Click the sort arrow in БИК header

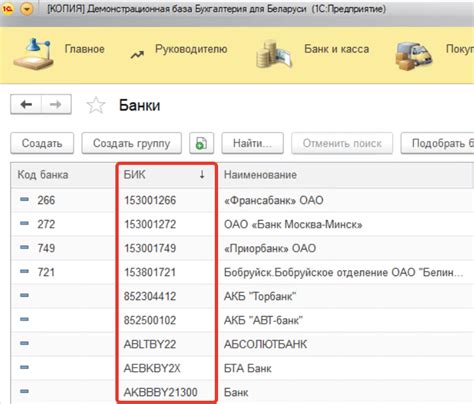pyautogui.click(x=202, y=174)
